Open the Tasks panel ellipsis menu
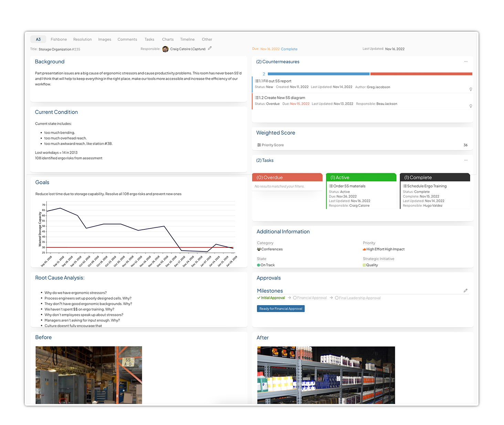The width and height of the screenshot is (504, 425). (x=466, y=160)
